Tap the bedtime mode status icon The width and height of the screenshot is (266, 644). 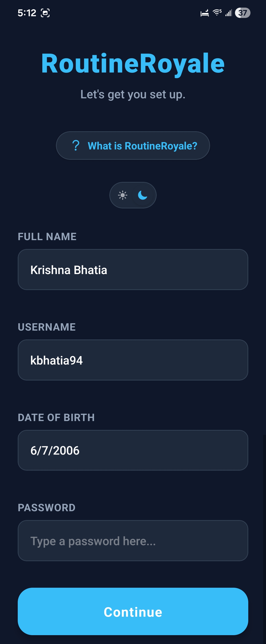(205, 13)
